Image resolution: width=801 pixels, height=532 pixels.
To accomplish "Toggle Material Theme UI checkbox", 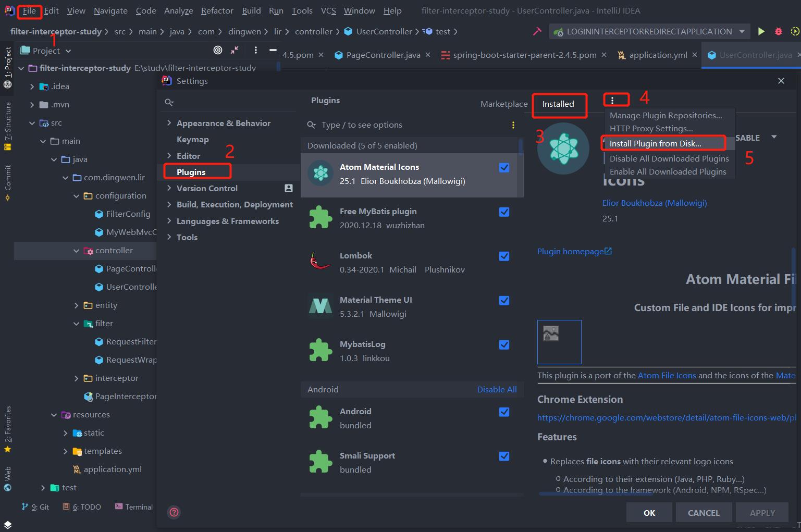I will pyautogui.click(x=504, y=300).
